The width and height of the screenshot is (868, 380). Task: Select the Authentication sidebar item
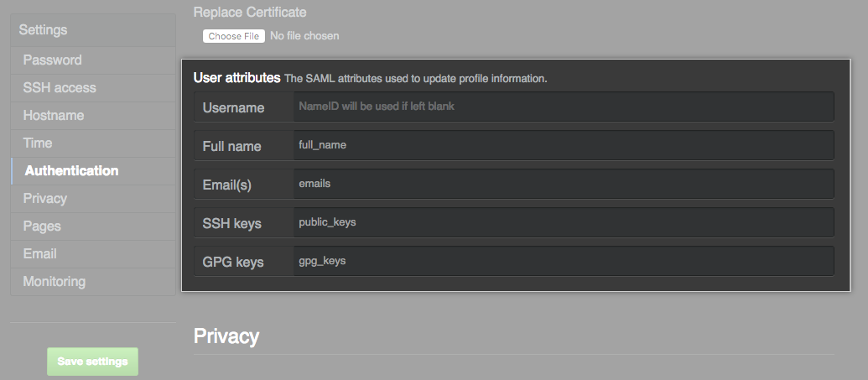tap(72, 171)
